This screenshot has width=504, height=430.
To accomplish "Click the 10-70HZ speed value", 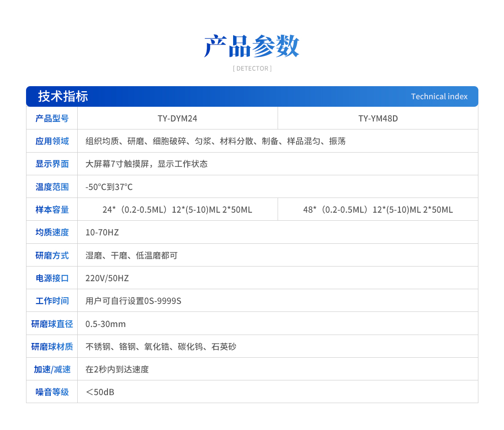I will pyautogui.click(x=102, y=232).
